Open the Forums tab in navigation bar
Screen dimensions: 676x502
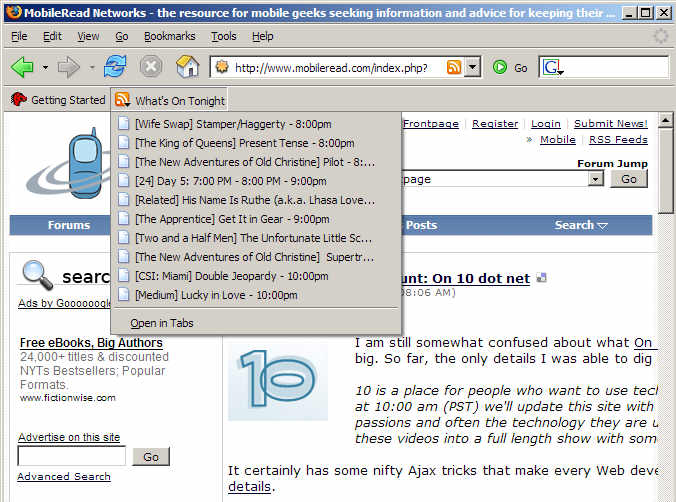coord(69,225)
